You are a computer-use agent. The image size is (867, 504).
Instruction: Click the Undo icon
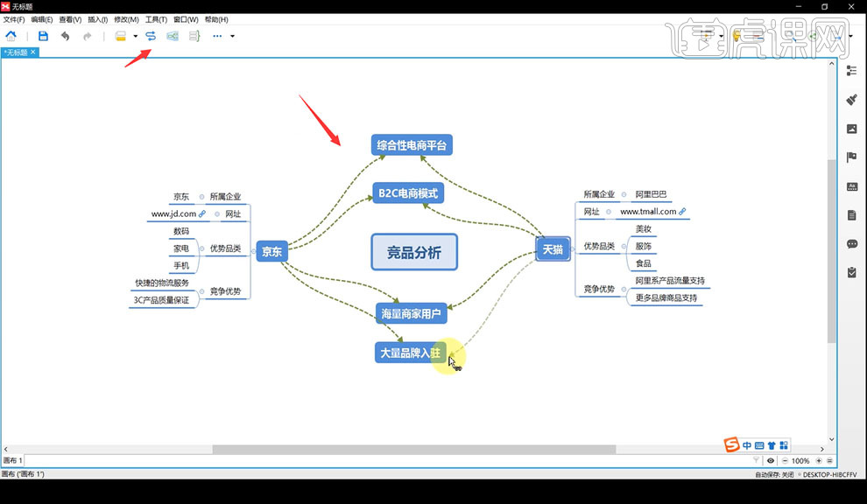coord(65,36)
